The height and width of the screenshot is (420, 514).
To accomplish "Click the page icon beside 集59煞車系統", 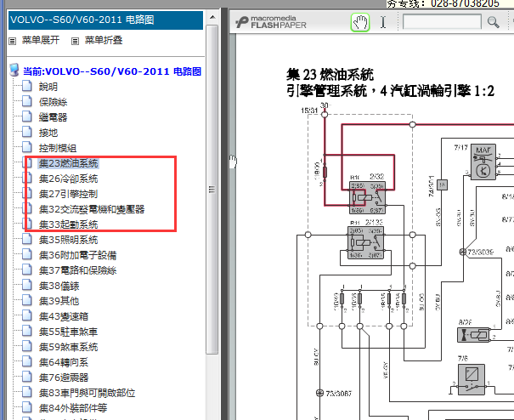I will tap(27, 346).
